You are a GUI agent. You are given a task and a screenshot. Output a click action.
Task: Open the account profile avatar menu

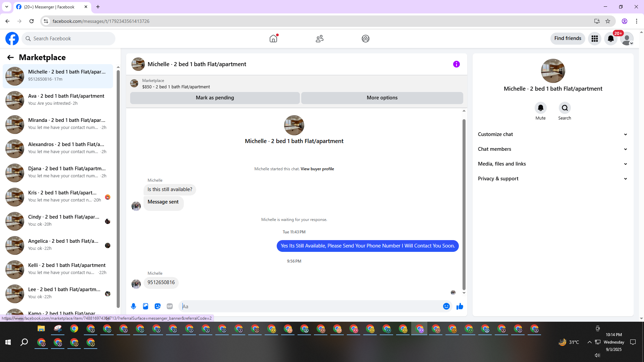point(627,39)
